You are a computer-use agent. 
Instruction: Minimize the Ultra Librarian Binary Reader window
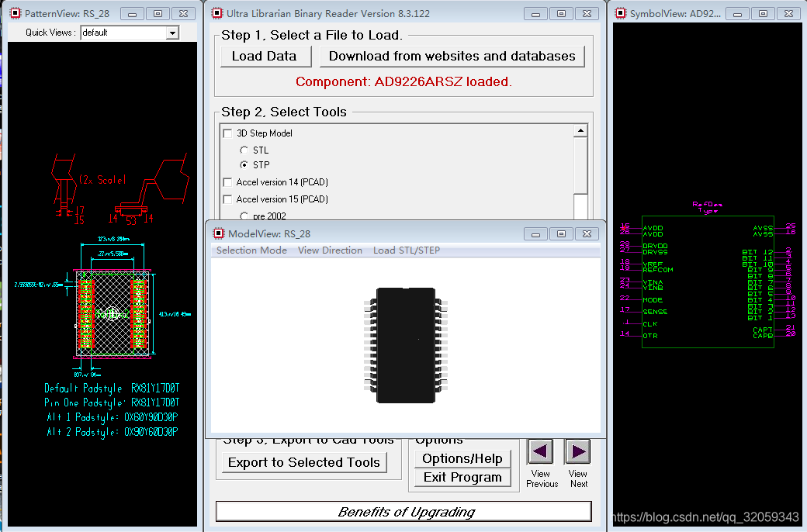tap(535, 14)
